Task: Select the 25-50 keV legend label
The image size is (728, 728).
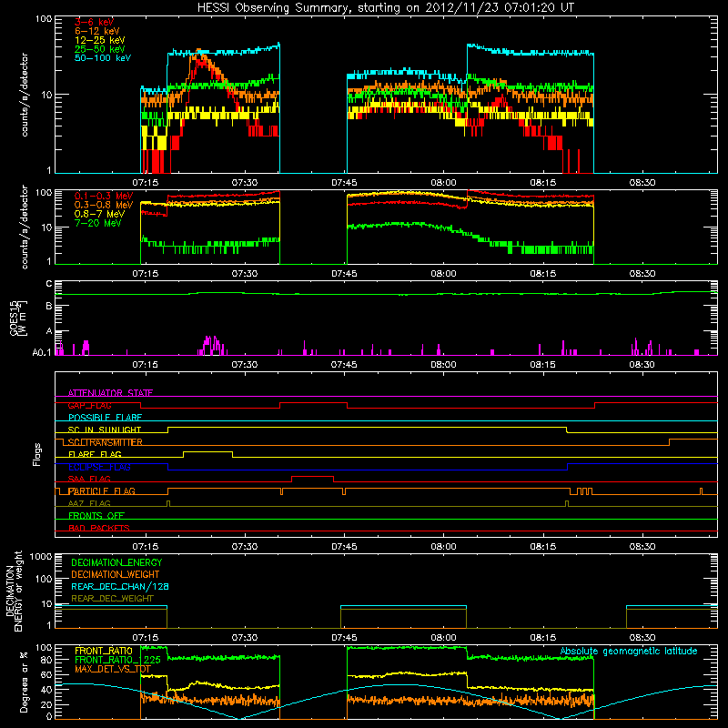Action: point(100,49)
